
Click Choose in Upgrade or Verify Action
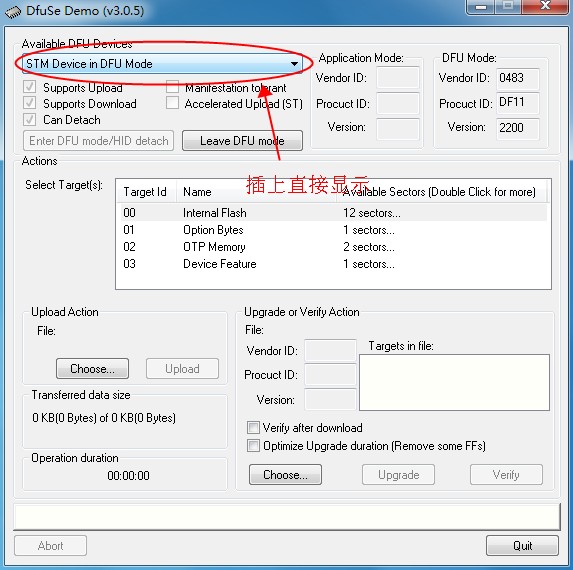click(x=285, y=475)
